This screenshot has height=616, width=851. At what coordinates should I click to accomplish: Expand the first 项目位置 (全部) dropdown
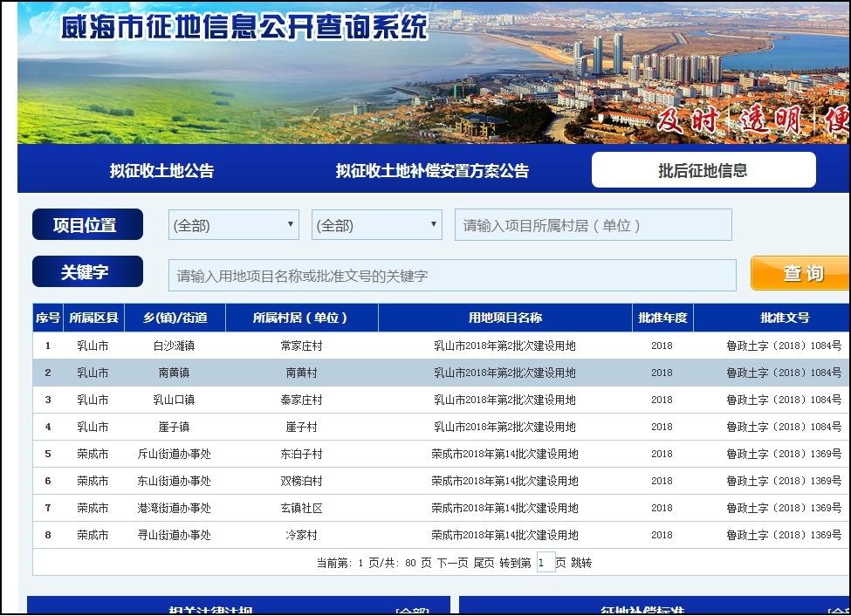coord(233,225)
